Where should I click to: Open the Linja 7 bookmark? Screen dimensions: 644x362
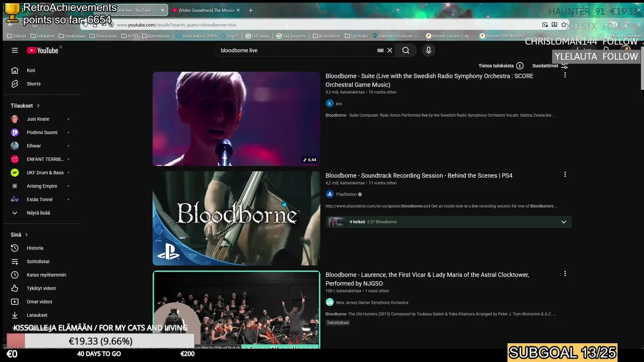(x=229, y=36)
